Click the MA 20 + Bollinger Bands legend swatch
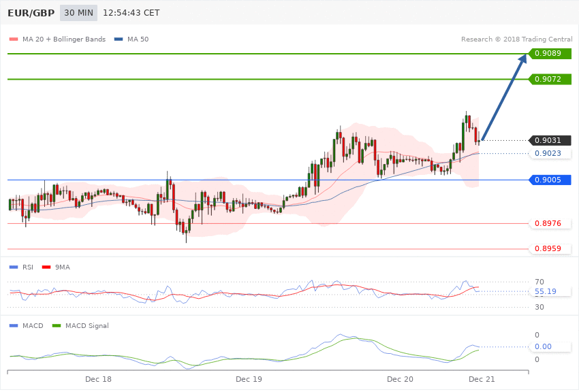The height and width of the screenshot is (392, 579). pos(14,39)
